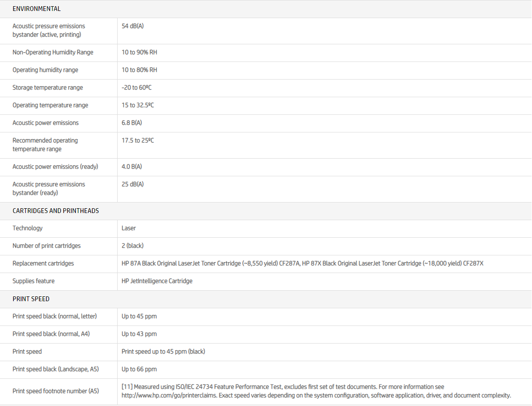
Task: Click the HP JetIntelligence Cartridge value
Action: [x=157, y=281]
